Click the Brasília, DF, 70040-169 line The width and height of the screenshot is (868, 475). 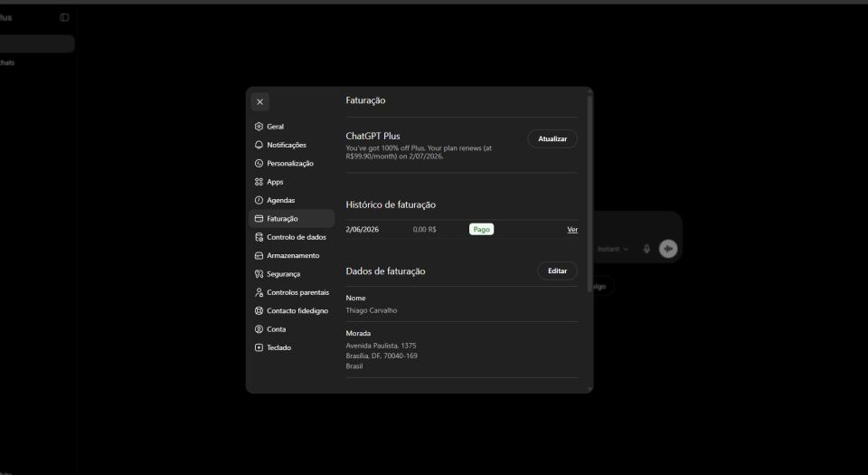click(x=382, y=356)
